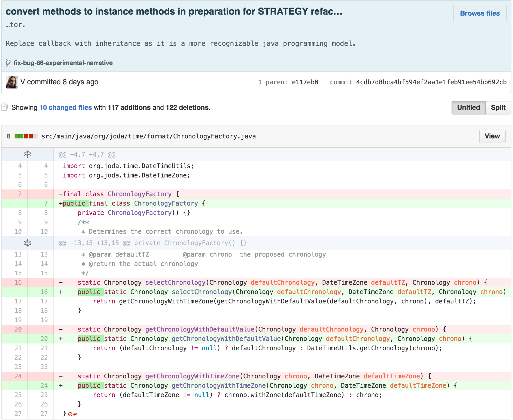Open parent commit e117eb0 link
The image size is (513, 420).
click(305, 82)
